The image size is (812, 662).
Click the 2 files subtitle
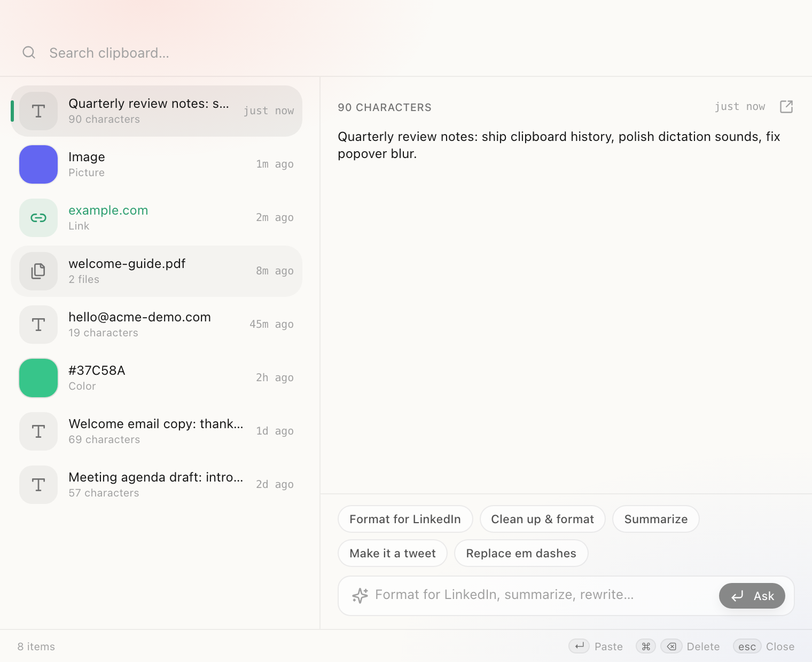[x=84, y=279]
